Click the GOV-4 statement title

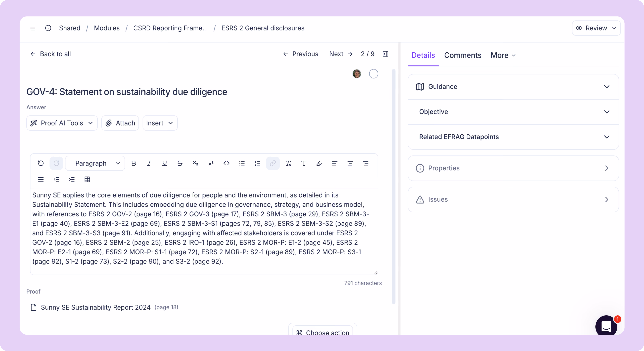(127, 92)
